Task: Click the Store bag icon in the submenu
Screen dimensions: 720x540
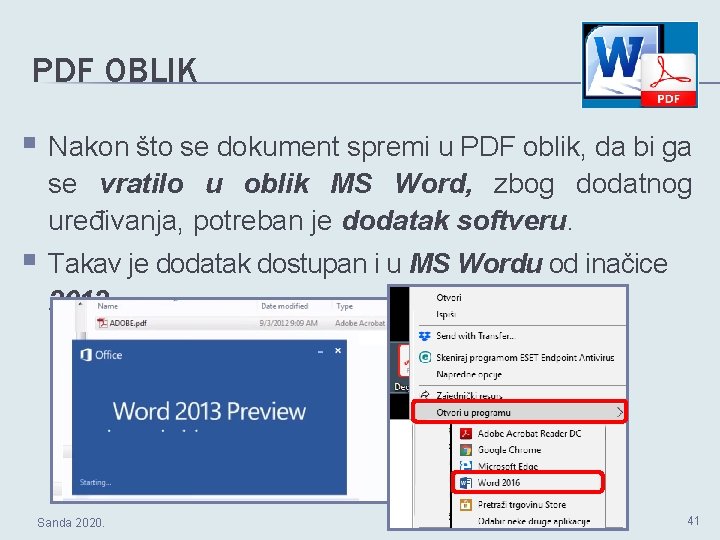Action: (x=466, y=505)
